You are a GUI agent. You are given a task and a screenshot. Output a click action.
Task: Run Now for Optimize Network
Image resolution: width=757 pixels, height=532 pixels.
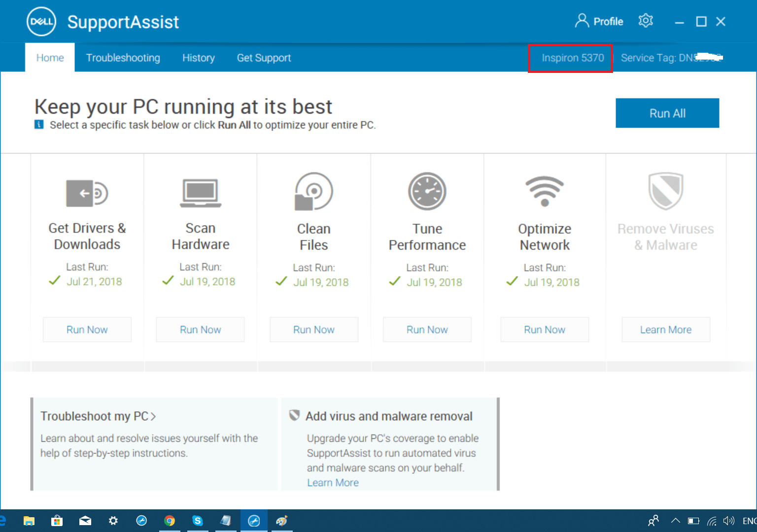tap(545, 330)
